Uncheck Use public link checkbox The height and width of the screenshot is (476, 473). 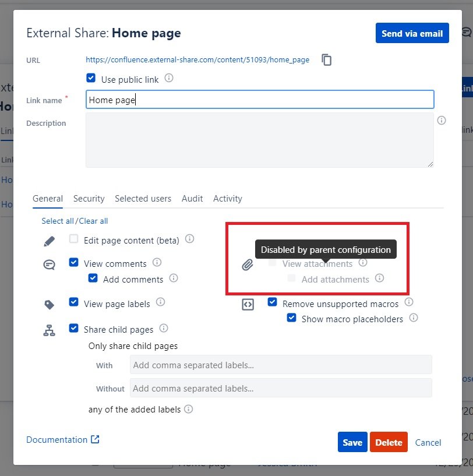click(91, 78)
